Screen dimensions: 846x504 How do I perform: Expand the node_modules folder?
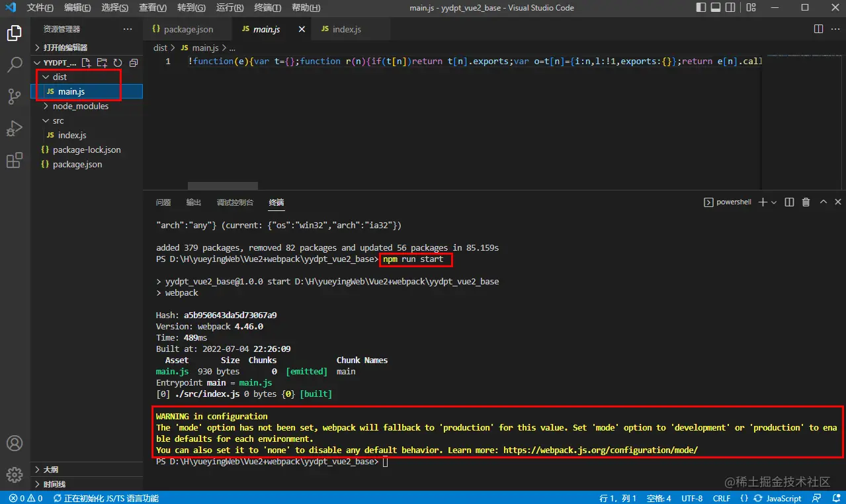point(87,106)
